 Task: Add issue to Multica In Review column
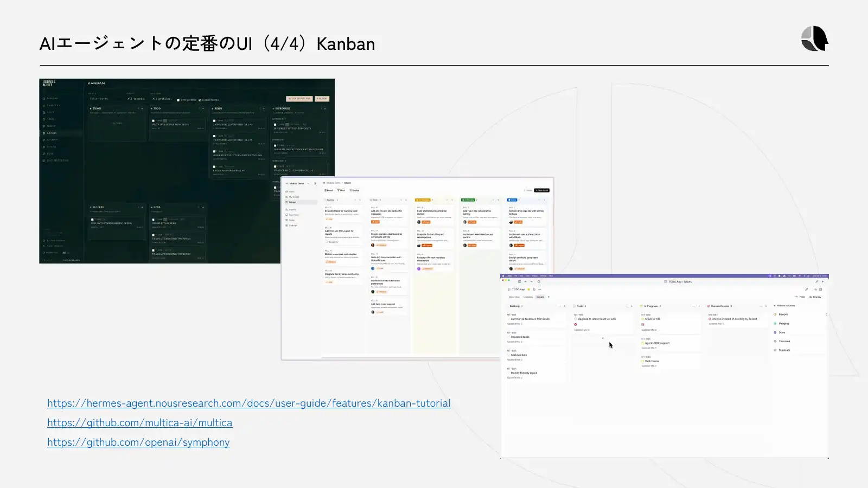pyautogui.click(x=498, y=200)
